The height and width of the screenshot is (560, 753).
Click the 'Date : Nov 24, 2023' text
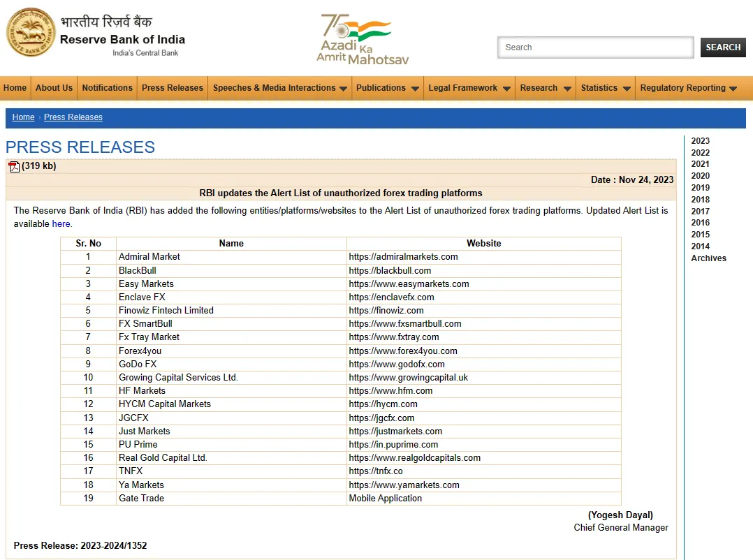click(632, 179)
